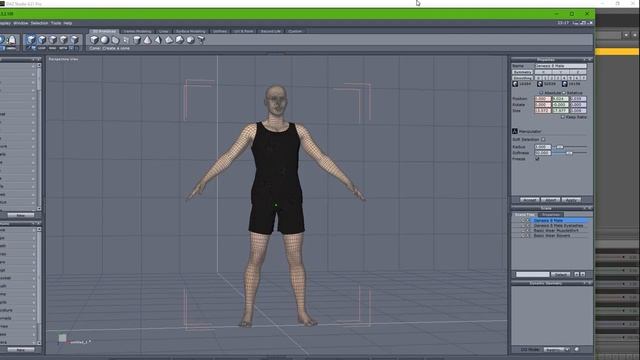The height and width of the screenshot is (360, 640).
Task: Click the search field beside the Select button
Action: click(x=533, y=274)
